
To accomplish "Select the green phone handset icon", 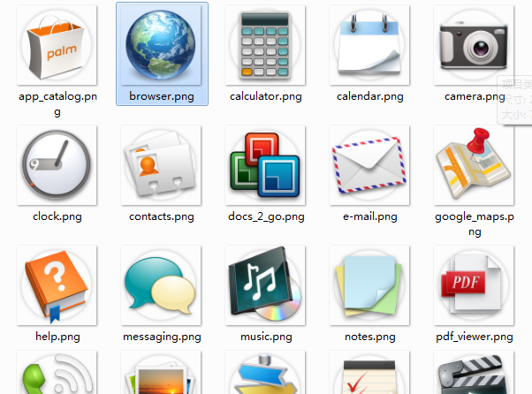I will (57, 372).
